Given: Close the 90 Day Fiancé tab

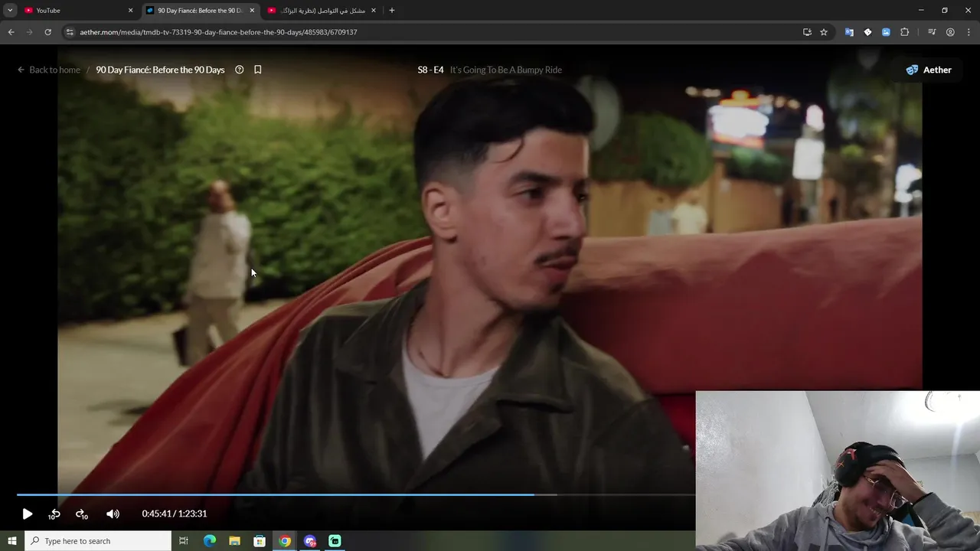Looking at the screenshot, I should coord(252,11).
